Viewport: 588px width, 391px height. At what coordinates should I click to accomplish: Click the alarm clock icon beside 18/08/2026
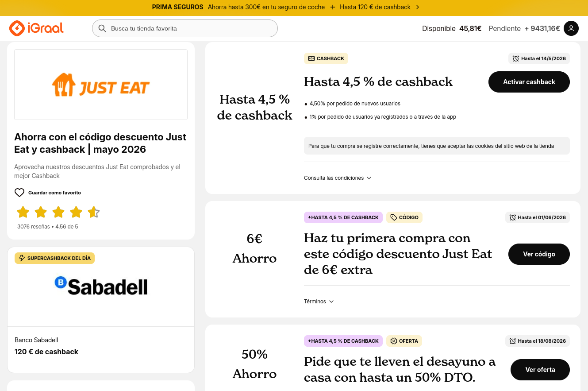[513, 341]
